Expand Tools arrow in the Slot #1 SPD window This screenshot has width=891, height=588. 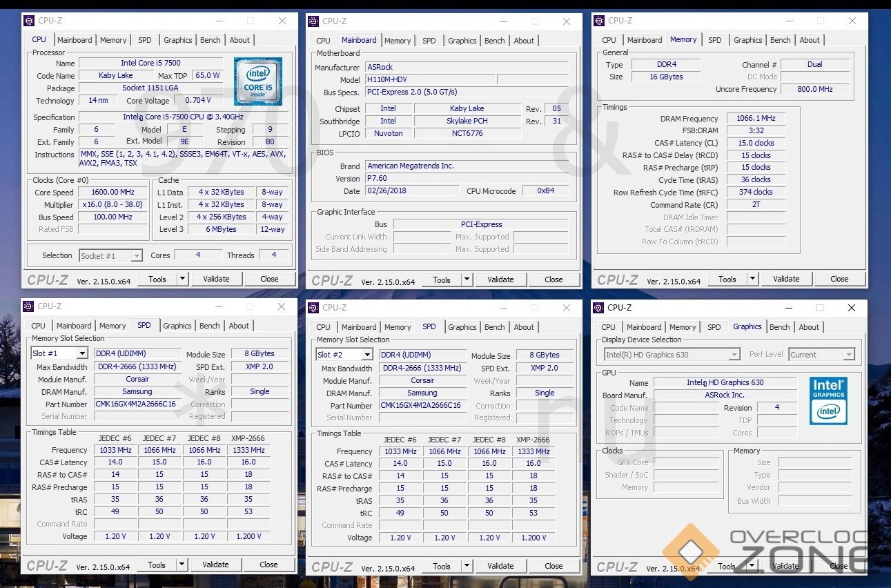182,565
